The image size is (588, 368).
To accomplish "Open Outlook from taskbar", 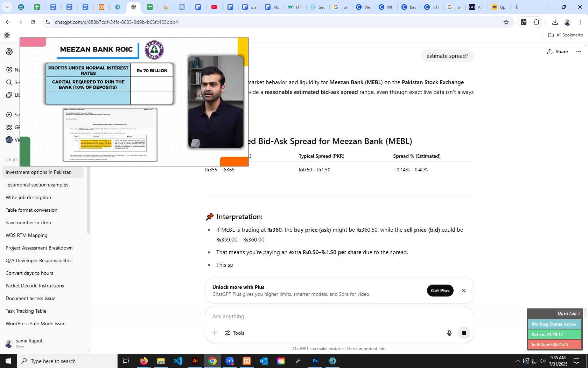I will (264, 361).
